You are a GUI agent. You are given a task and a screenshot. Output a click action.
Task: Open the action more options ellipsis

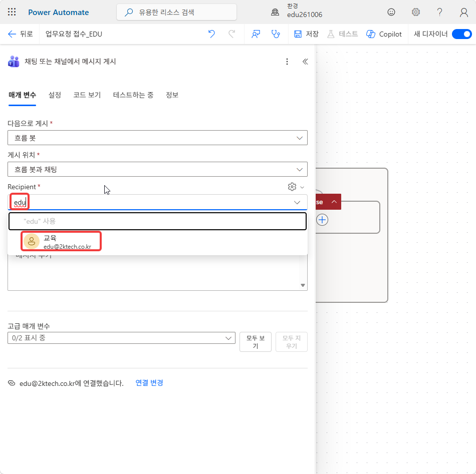point(287,62)
